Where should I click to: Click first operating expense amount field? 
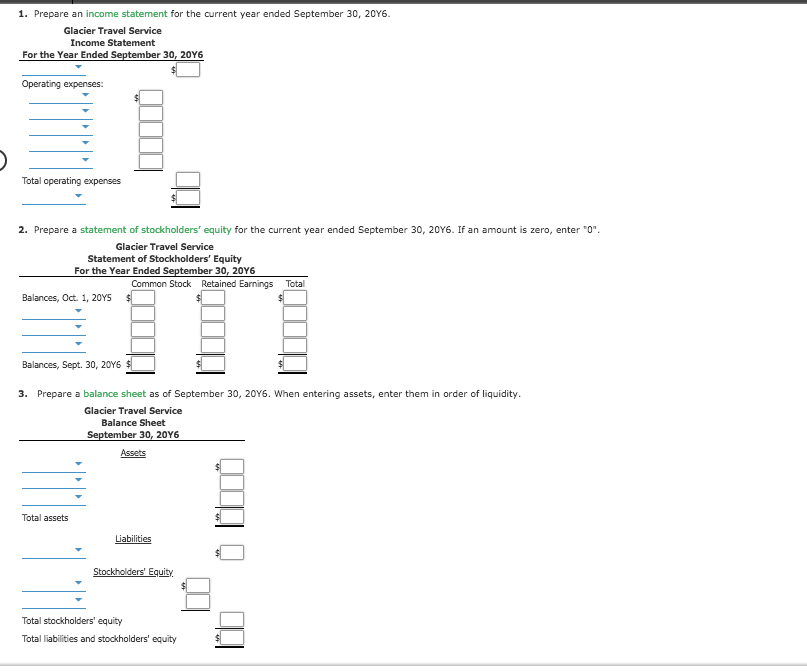click(x=151, y=97)
